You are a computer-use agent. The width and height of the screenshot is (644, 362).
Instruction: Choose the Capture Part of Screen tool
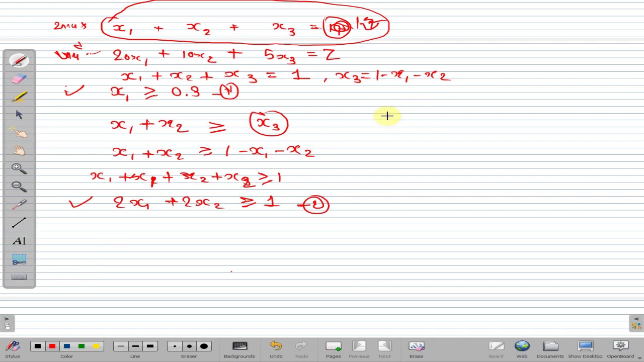(x=19, y=259)
